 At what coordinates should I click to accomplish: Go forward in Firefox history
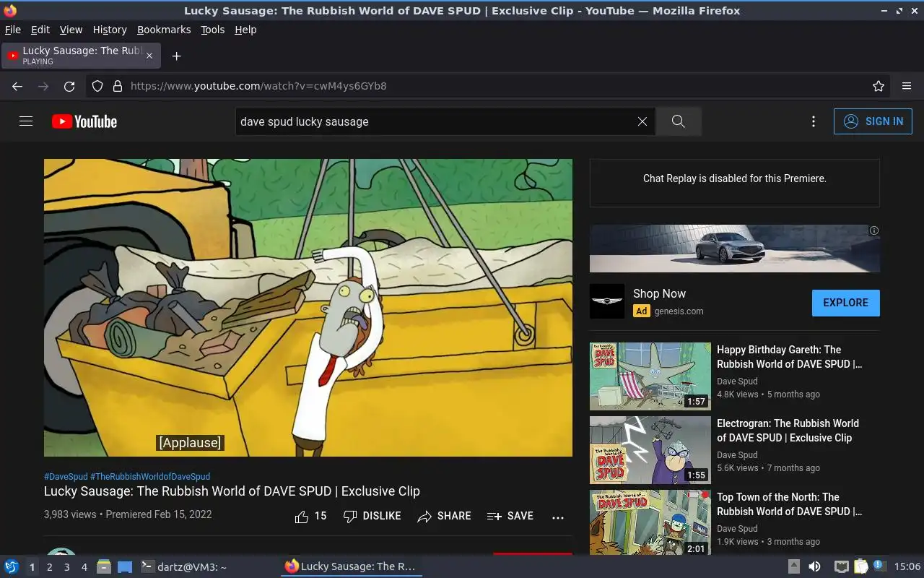[x=43, y=86]
